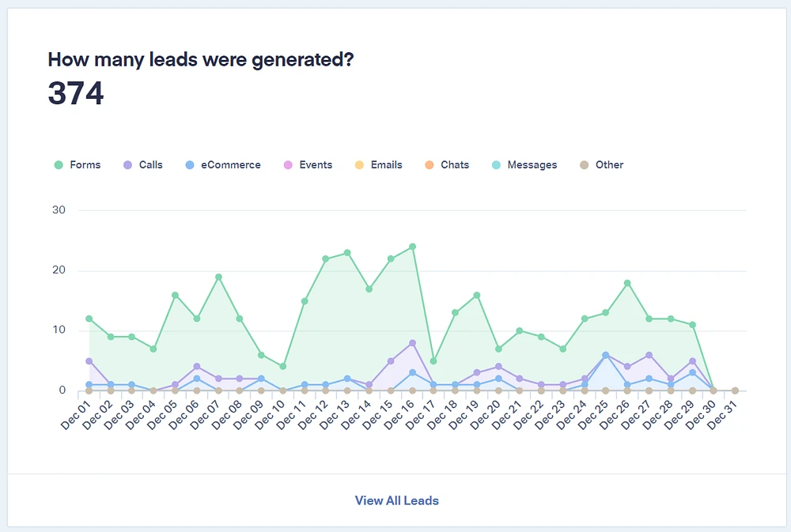Open the View All Leads page

click(x=395, y=500)
